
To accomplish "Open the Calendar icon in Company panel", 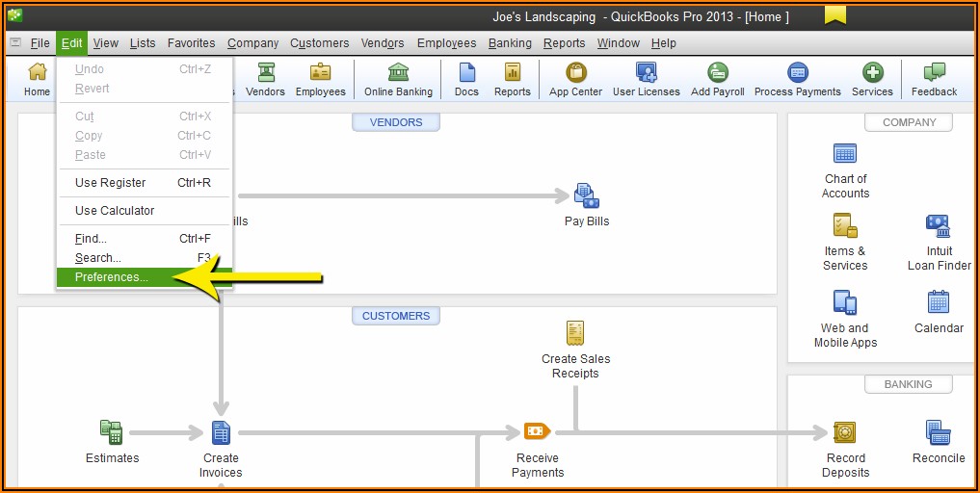I will [x=939, y=303].
